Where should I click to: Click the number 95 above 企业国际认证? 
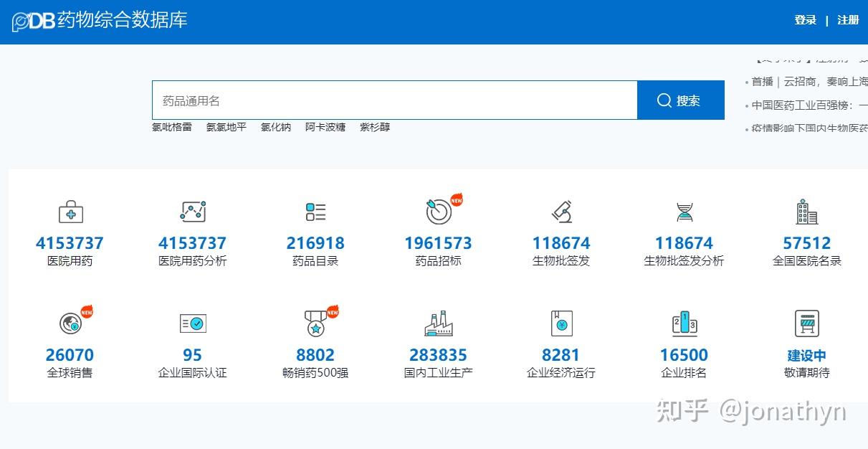(x=193, y=355)
